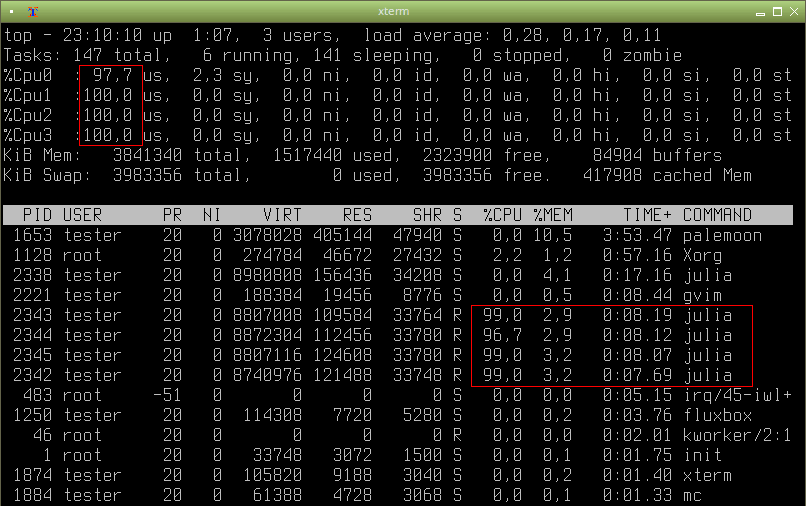This screenshot has height=506, width=806.
Task: Click the -51 priority value
Action: 168,395
